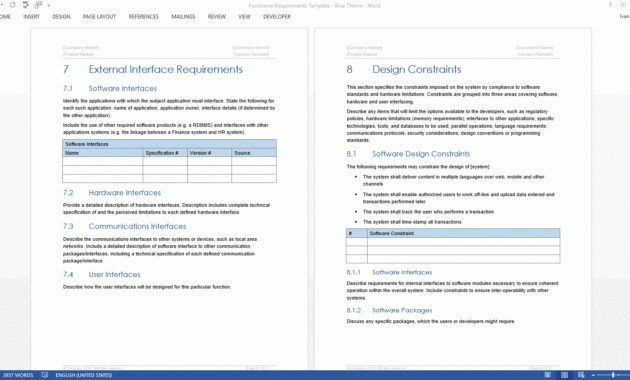Image resolution: width=630 pixels, height=380 pixels.
Task: Adjust the zoom slider handle
Action: pos(613,375)
